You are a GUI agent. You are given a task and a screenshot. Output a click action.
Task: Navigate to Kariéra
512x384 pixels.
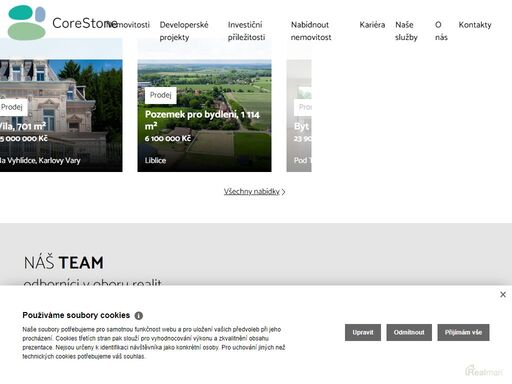372,25
